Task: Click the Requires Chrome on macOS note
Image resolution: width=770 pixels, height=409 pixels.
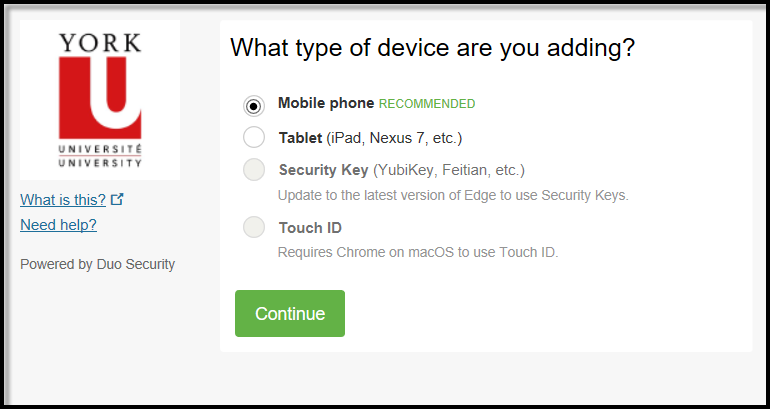Action: (418, 252)
